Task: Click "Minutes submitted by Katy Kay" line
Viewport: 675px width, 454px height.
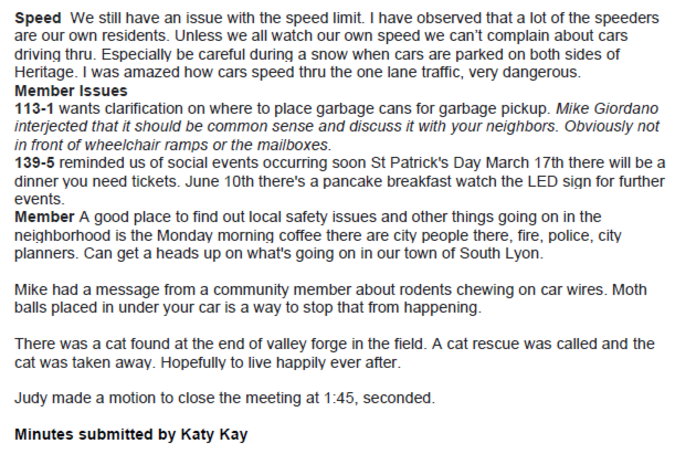Action: 131,435
